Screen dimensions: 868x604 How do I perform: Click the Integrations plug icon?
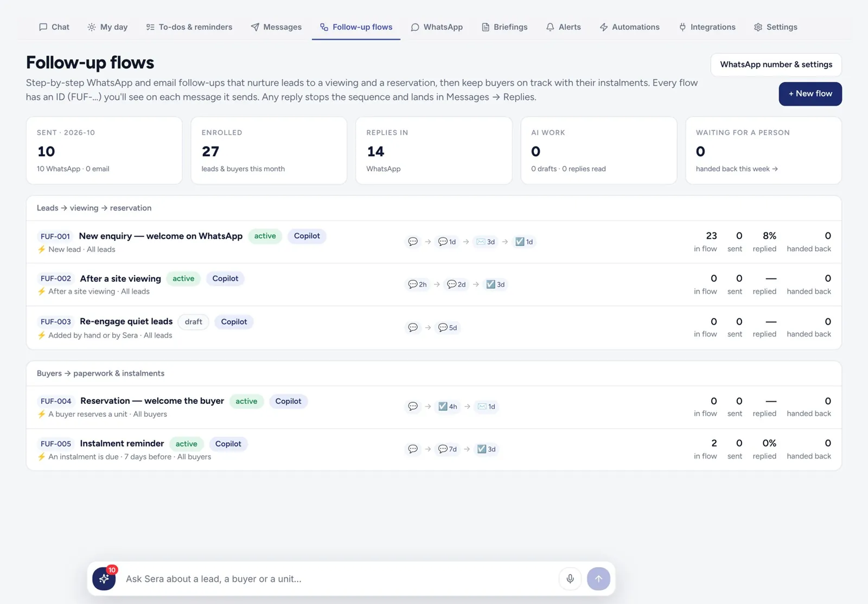click(x=682, y=27)
